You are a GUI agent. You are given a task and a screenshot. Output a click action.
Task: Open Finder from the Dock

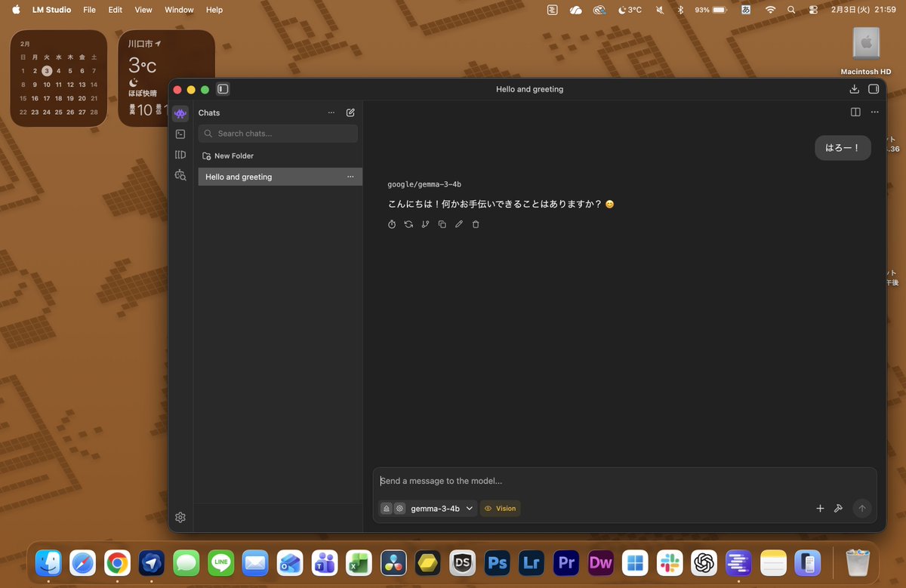point(48,562)
